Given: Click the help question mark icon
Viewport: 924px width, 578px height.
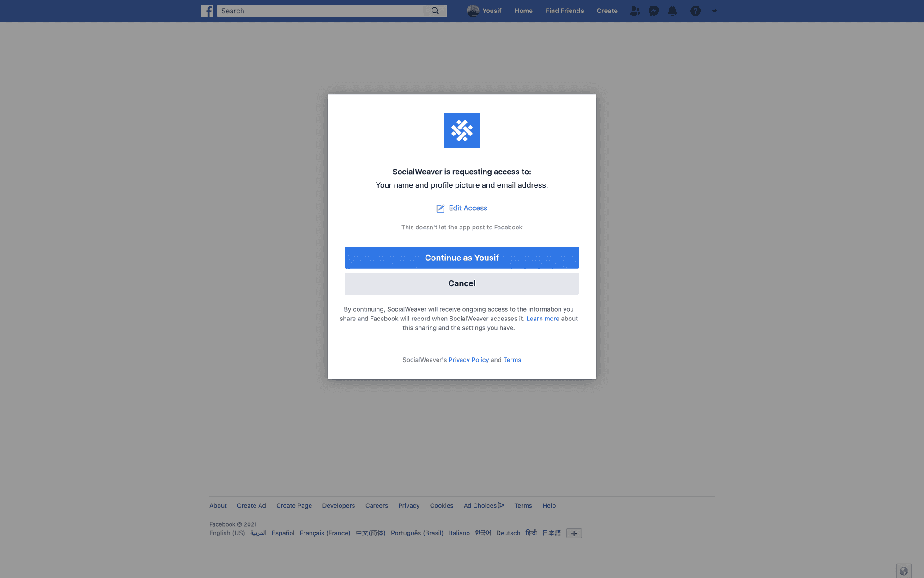Looking at the screenshot, I should pos(695,10).
